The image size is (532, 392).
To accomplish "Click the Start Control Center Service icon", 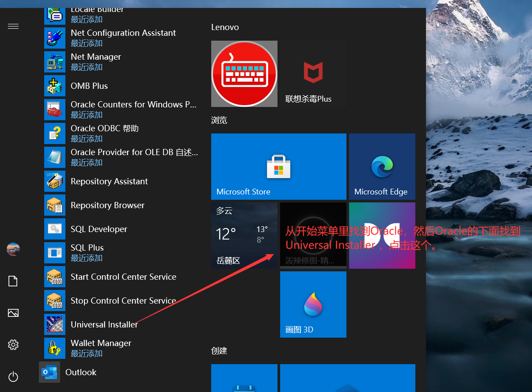I will click(55, 277).
